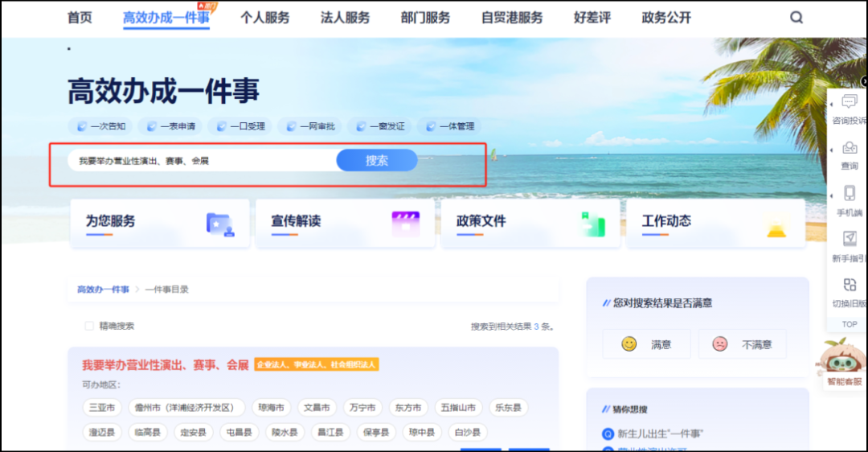
Task: Select the 高效办成一件事 nav tab
Action: 166,18
